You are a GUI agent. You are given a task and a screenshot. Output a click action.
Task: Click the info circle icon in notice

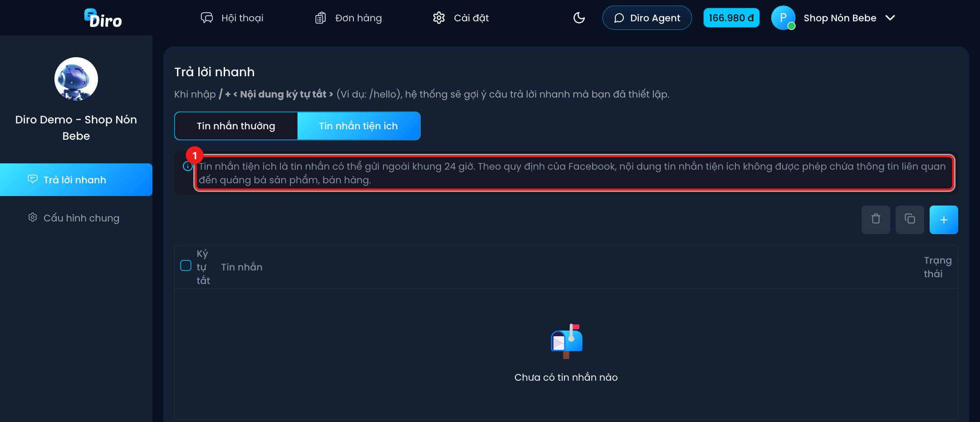(187, 166)
